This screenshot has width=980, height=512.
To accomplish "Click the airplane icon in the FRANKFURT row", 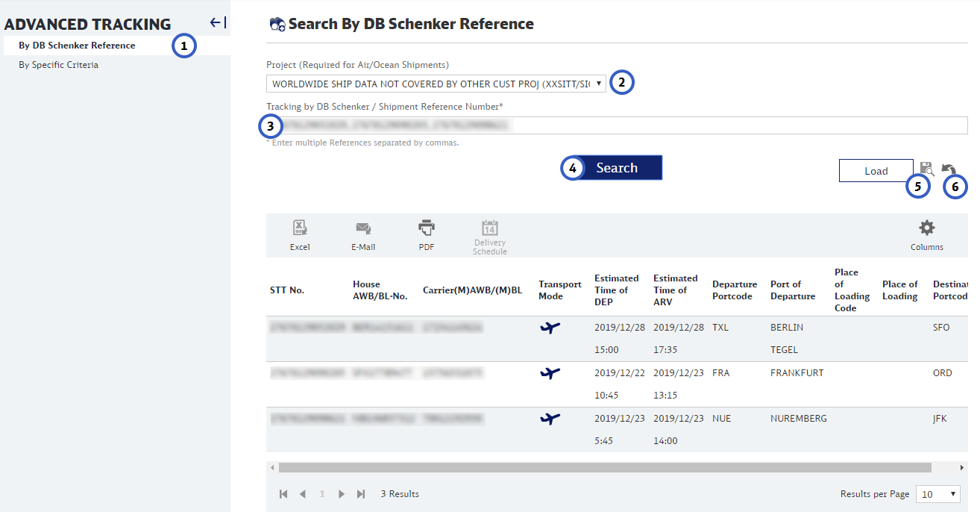I will tap(550, 373).
